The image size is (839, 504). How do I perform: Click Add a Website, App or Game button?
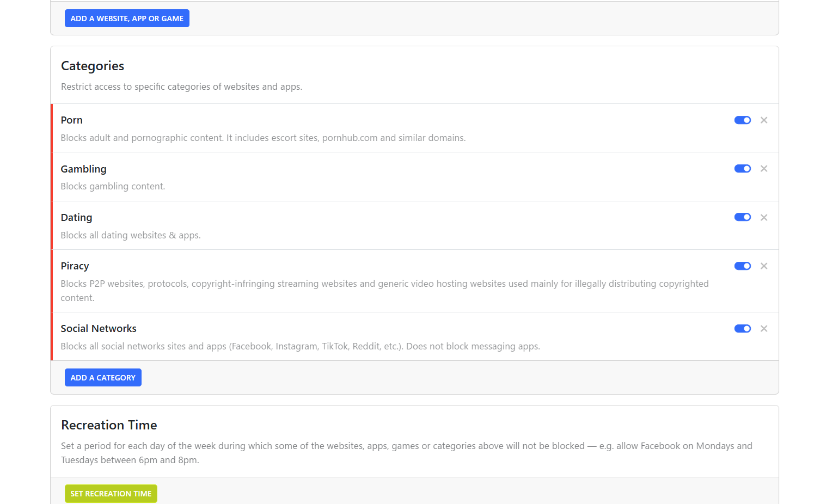(127, 19)
